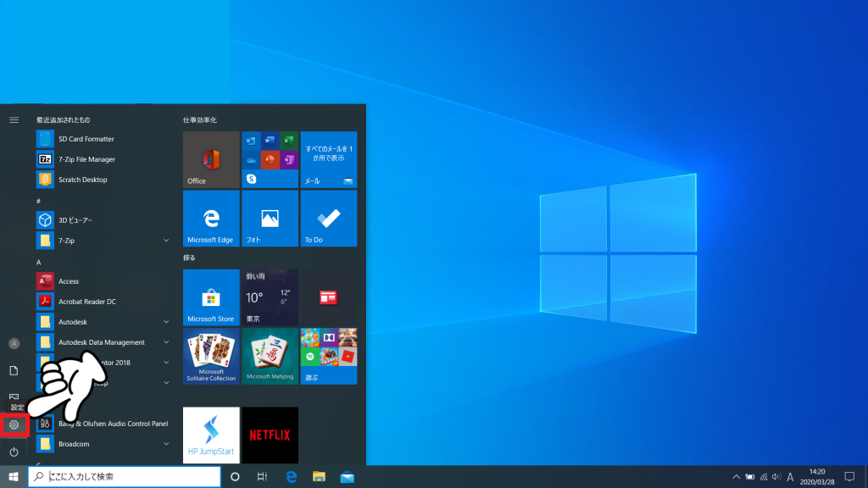The image size is (868, 488).
Task: Open HP JumpStart tile
Action: pos(211,435)
